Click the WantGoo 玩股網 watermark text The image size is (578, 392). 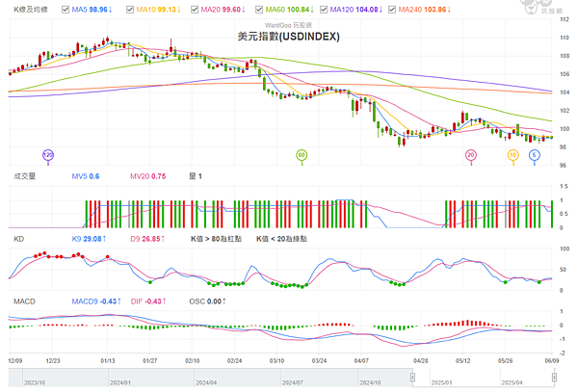288,25
